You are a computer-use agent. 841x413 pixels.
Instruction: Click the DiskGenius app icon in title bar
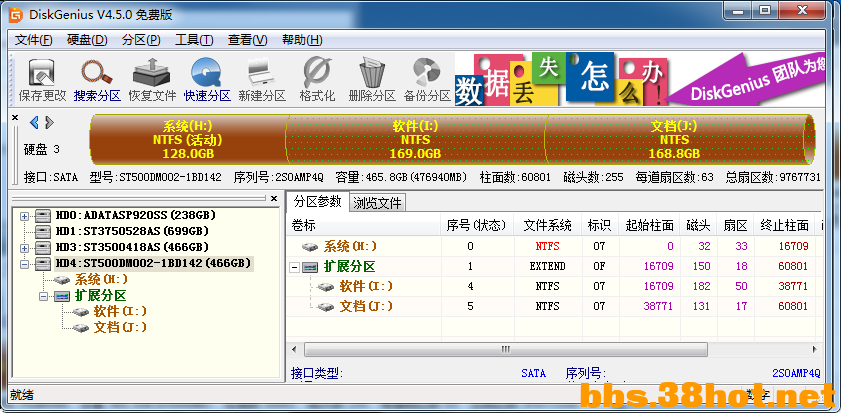[x=16, y=15]
